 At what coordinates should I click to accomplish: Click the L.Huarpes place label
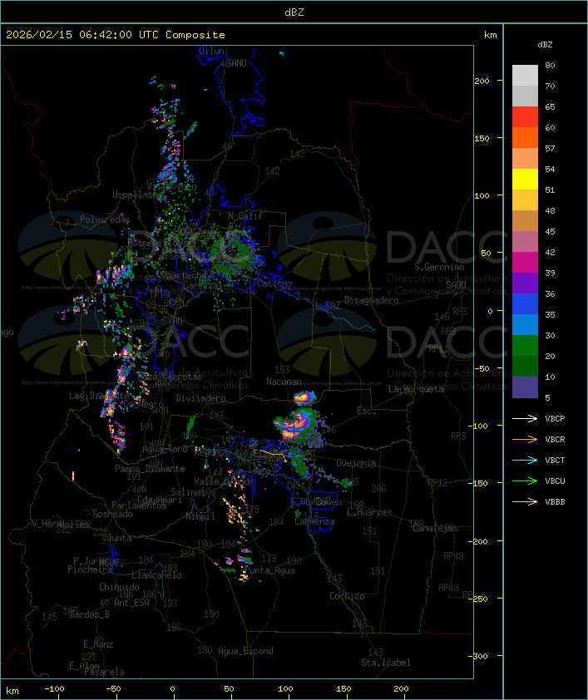(x=369, y=512)
